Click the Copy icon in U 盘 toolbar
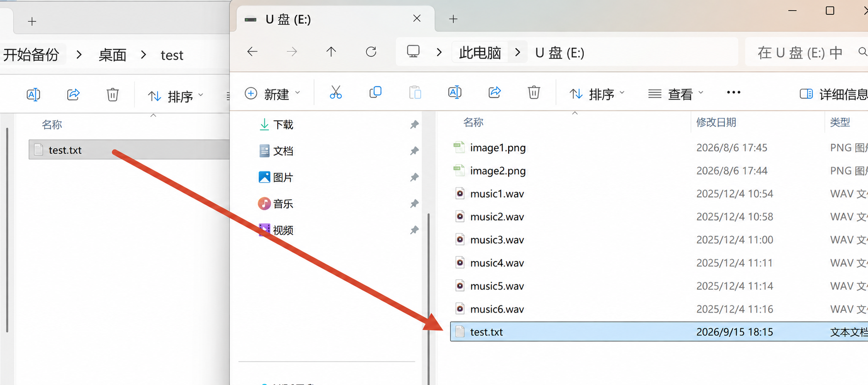The width and height of the screenshot is (868, 385). pyautogui.click(x=375, y=93)
